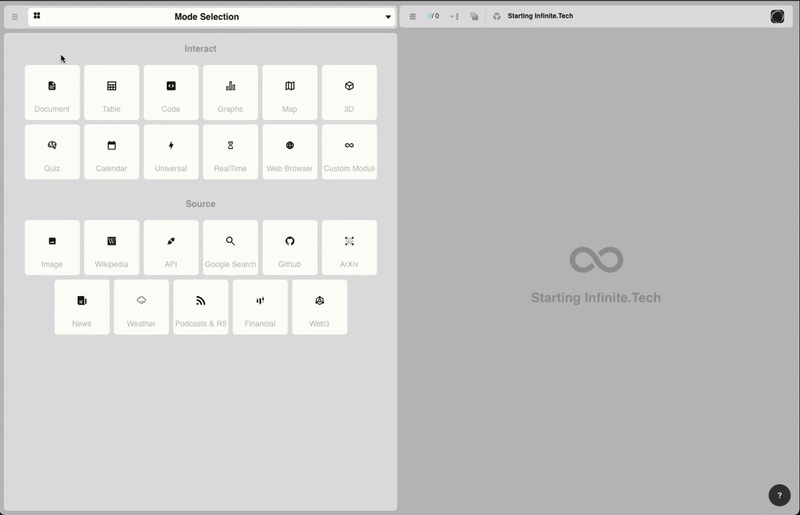Click the 0/0 counter in the toolbar
This screenshot has width=800, height=515.
(433, 16)
